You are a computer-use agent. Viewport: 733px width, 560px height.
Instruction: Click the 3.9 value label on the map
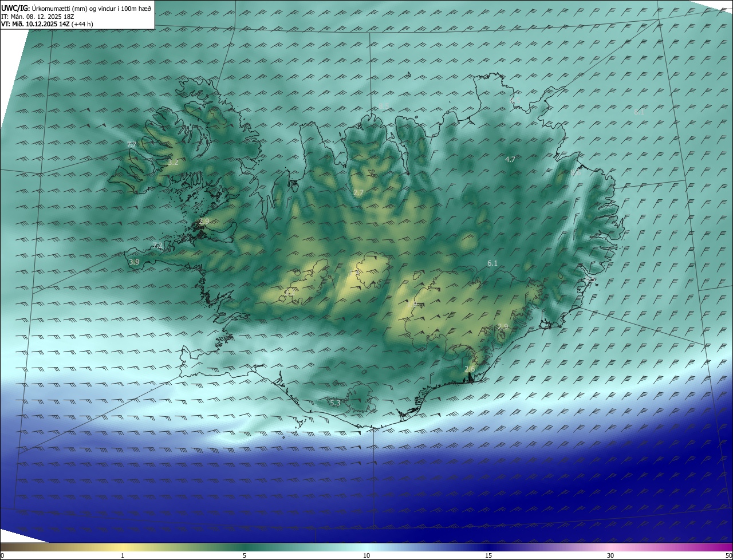(x=134, y=262)
